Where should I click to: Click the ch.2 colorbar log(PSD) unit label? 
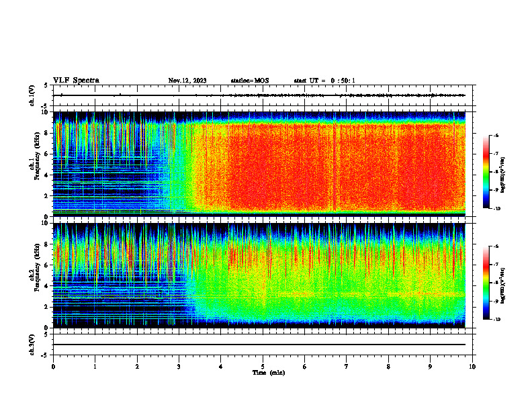coord(503,286)
